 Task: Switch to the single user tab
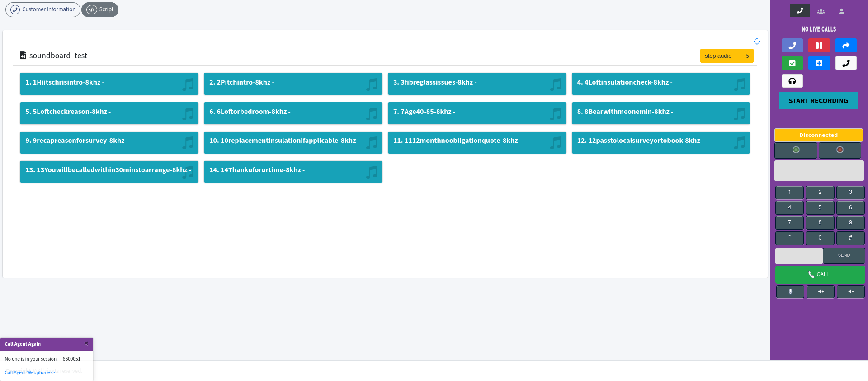click(841, 12)
